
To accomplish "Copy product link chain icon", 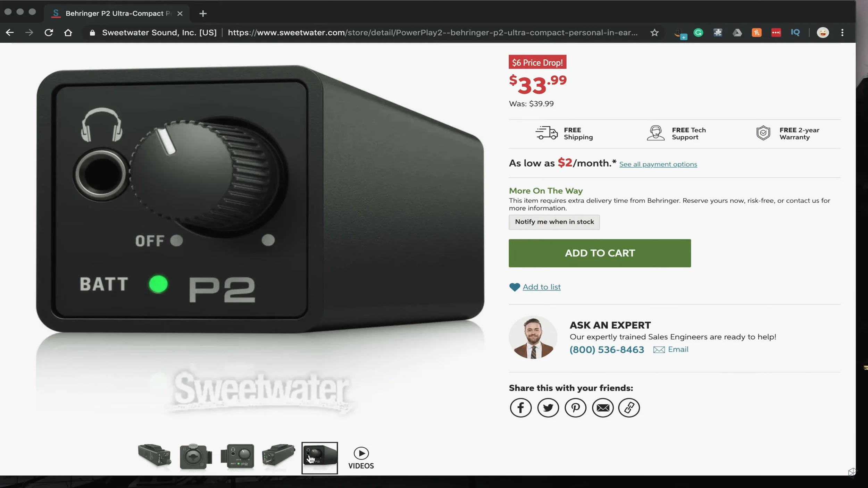I will [629, 407].
